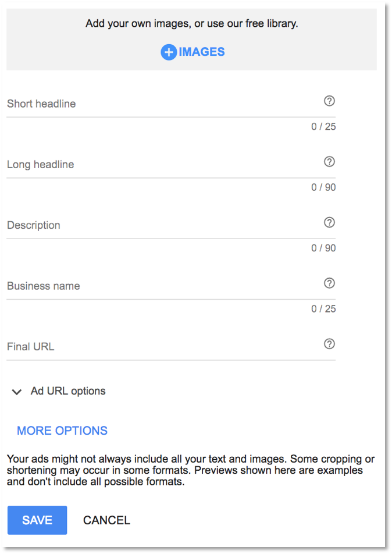Click the ad format disclaimer text
The height and width of the screenshot is (554, 392).
[191, 470]
